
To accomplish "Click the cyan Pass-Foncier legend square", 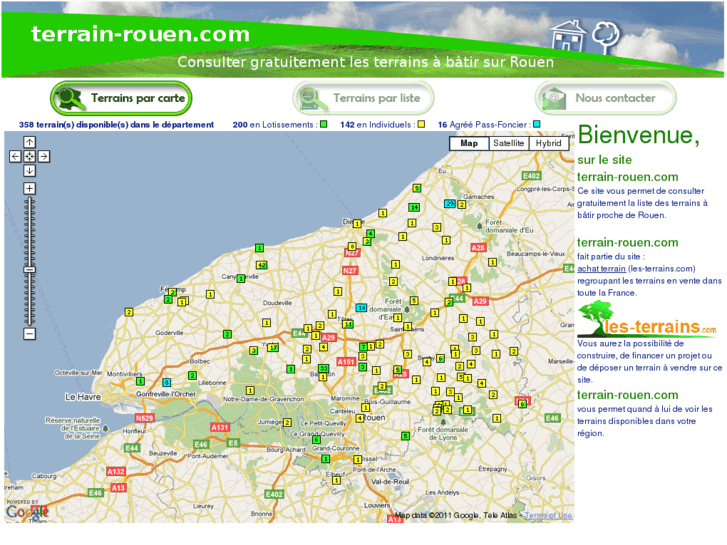I will (x=537, y=124).
